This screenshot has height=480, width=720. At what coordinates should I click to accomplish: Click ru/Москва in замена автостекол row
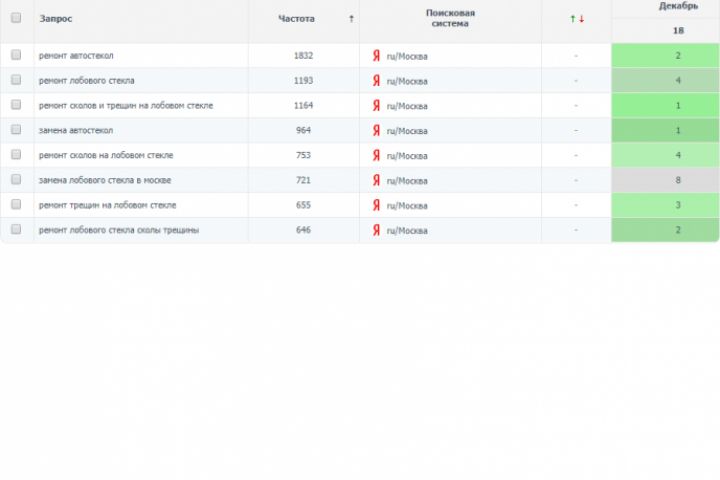407,131
